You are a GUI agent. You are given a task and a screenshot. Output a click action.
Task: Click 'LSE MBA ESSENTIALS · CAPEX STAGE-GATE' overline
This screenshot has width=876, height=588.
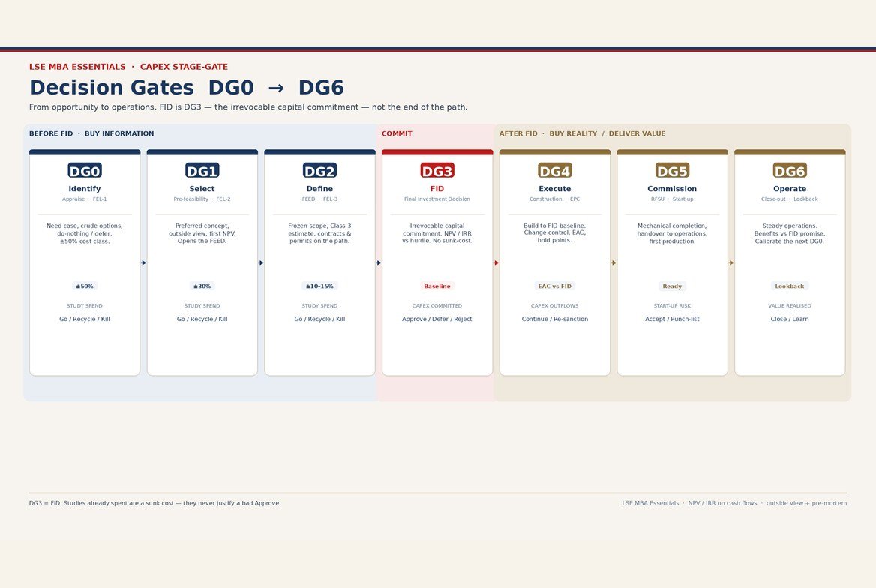pyautogui.click(x=128, y=67)
